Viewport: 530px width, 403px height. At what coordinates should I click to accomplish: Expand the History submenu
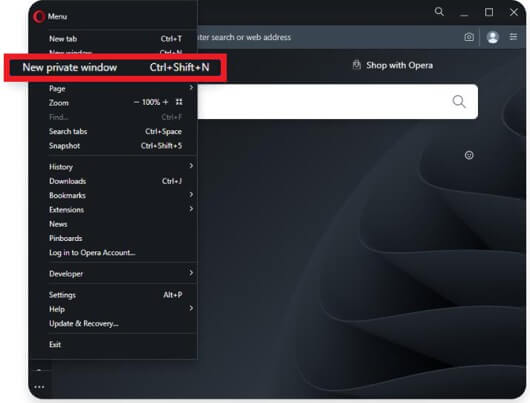[x=122, y=166]
